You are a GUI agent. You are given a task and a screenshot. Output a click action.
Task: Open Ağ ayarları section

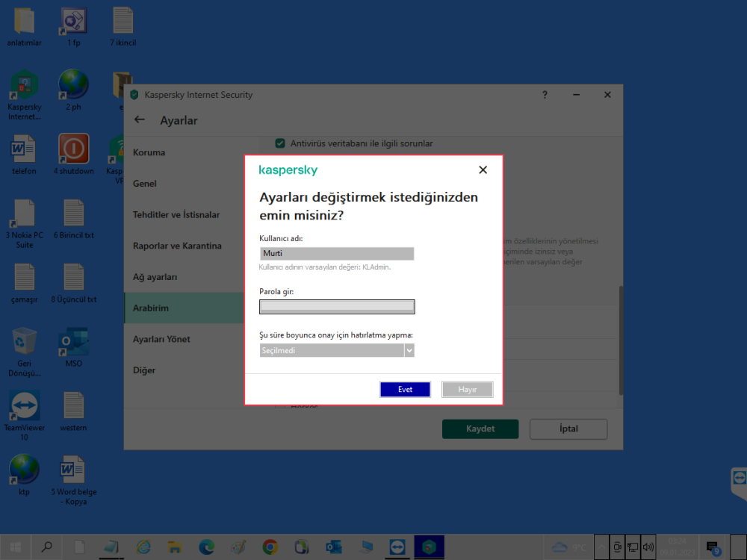(x=155, y=277)
